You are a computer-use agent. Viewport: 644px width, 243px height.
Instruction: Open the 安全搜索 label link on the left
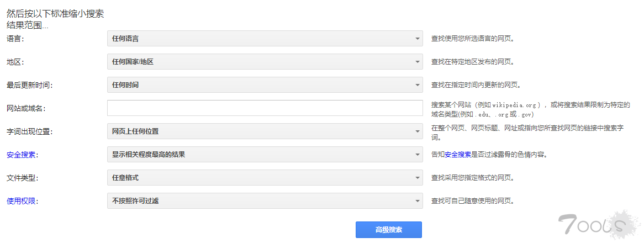pyautogui.click(x=21, y=155)
